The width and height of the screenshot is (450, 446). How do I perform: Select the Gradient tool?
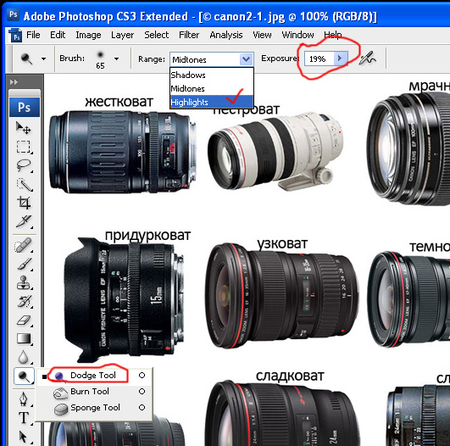point(24,339)
